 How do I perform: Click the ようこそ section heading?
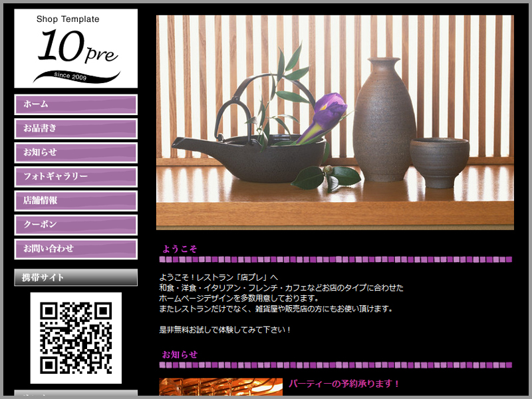click(180, 249)
